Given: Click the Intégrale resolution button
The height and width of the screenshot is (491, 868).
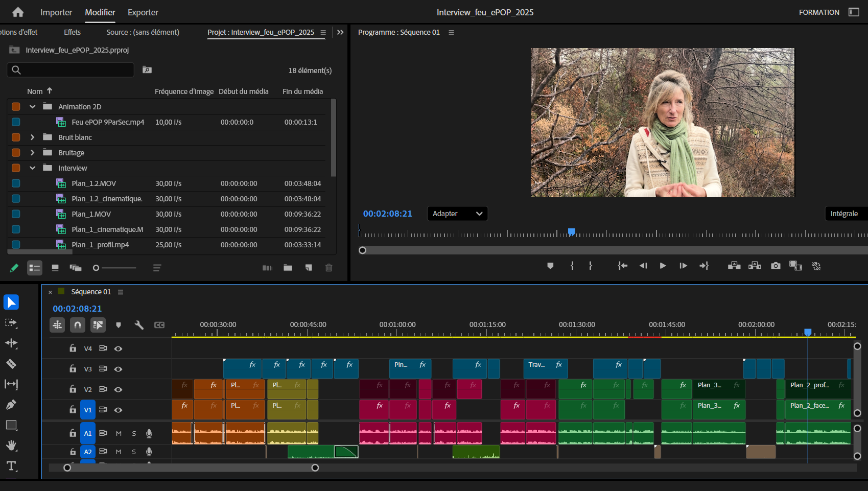Looking at the screenshot, I should click(844, 214).
